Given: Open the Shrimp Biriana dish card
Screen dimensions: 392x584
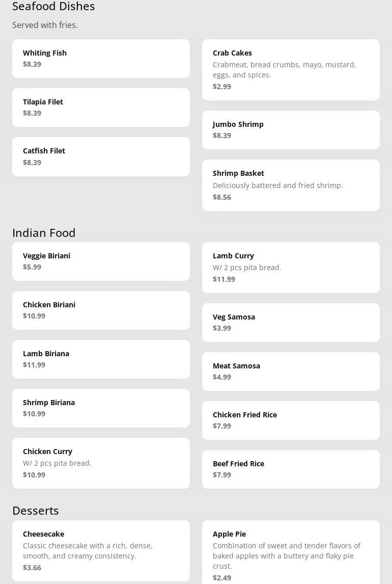Looking at the screenshot, I should 101,408.
